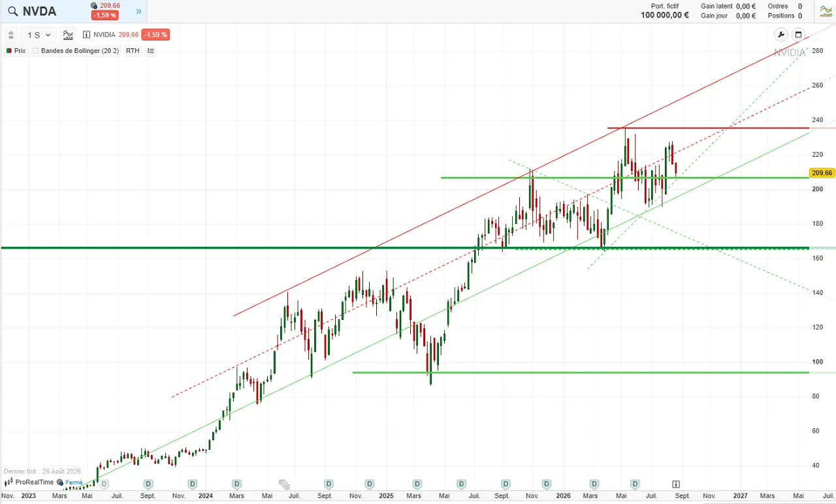The image size is (836, 504).
Task: Click the -1.59 % badge next to NVIDIA 209,66
Action: [x=155, y=35]
